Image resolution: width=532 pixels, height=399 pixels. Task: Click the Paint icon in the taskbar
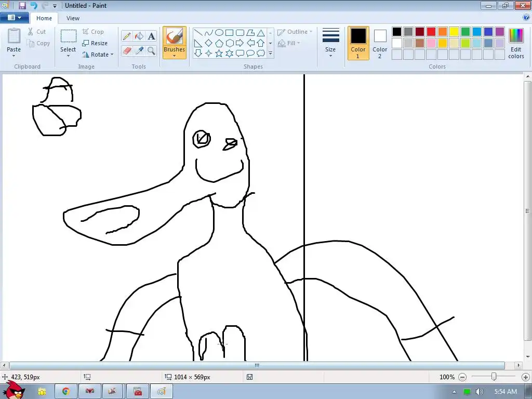(161, 392)
